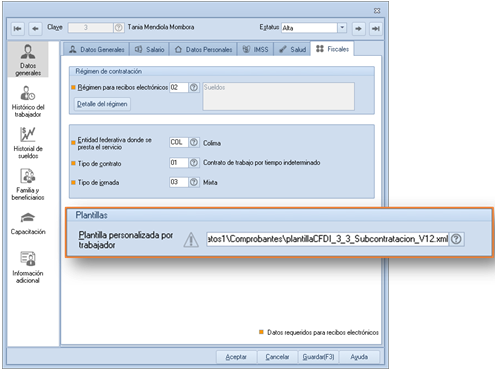The width and height of the screenshot is (495, 371).
Task: Click the Clave number field
Action: (x=91, y=28)
